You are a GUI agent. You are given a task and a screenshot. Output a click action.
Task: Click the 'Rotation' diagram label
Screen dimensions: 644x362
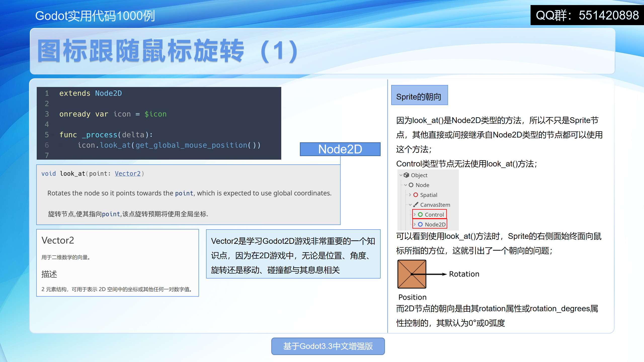tap(464, 274)
